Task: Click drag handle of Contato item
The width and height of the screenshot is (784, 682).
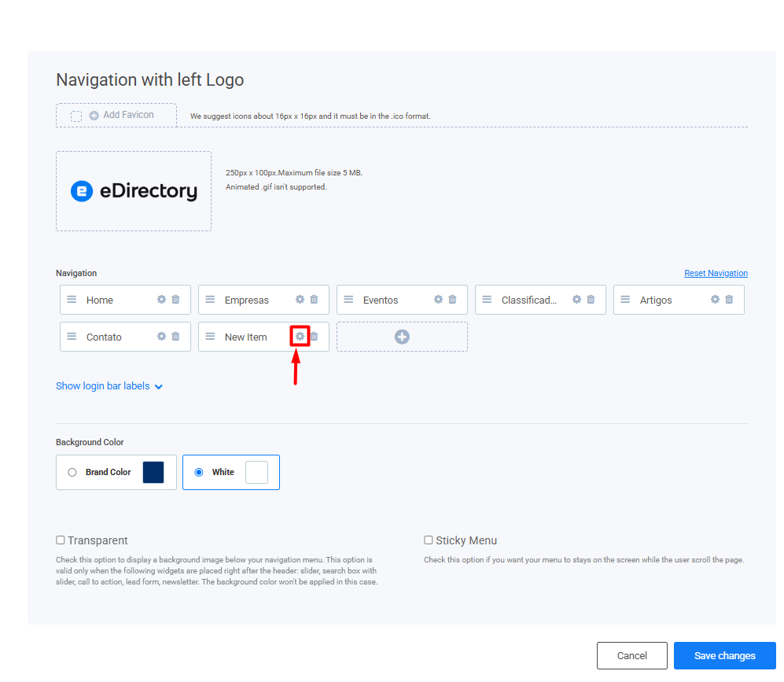Action: point(72,337)
